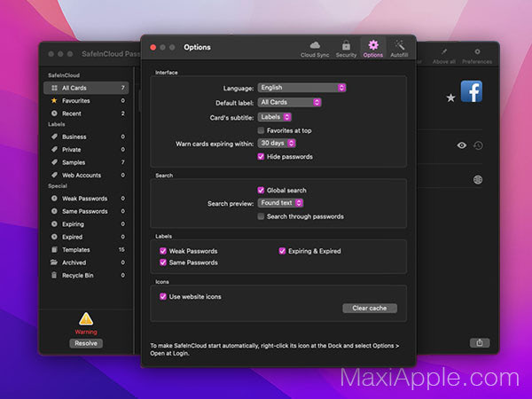Toggle Use website icons checkbox
Image resolution: width=532 pixels, height=399 pixels.
tap(163, 296)
